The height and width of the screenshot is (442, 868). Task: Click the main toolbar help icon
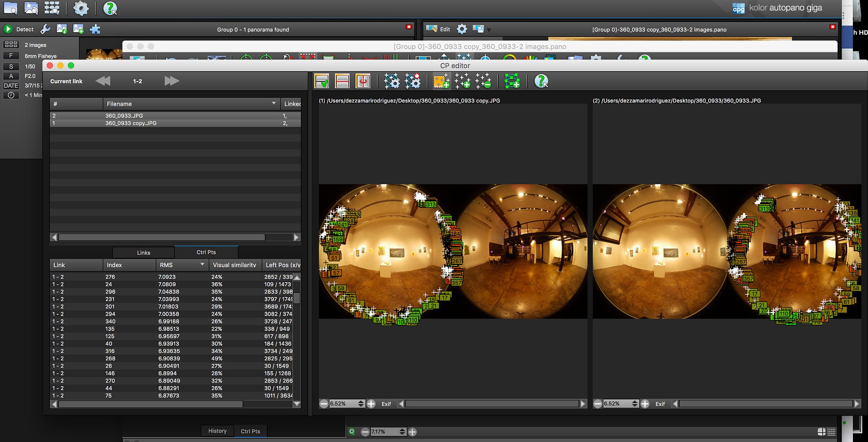coord(110,8)
